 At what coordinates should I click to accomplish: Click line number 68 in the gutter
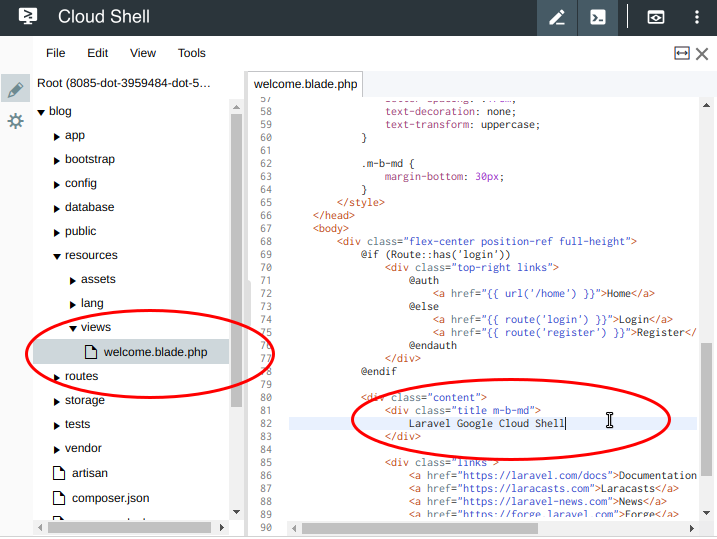266,241
